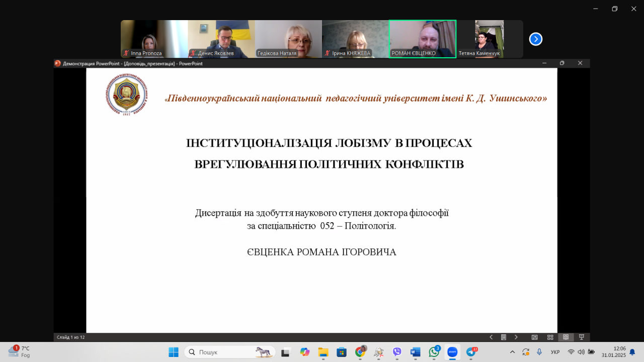The image size is (644, 362).
Task: Click the slide title 'ІНСТИТУЦІОНАЛІЗАЦІЯ ЛОБІЗМУ В ПРОЦЕСАХ'
Action: (329, 143)
